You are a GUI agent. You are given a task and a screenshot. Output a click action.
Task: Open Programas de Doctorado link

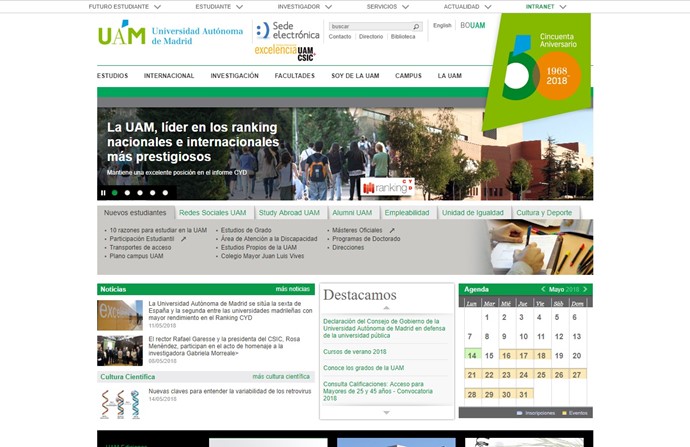point(366,239)
